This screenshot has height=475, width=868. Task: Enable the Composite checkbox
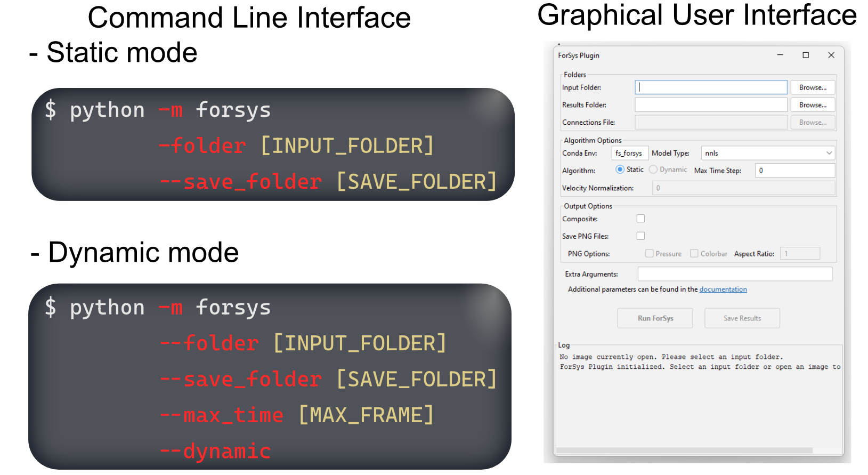coord(640,219)
